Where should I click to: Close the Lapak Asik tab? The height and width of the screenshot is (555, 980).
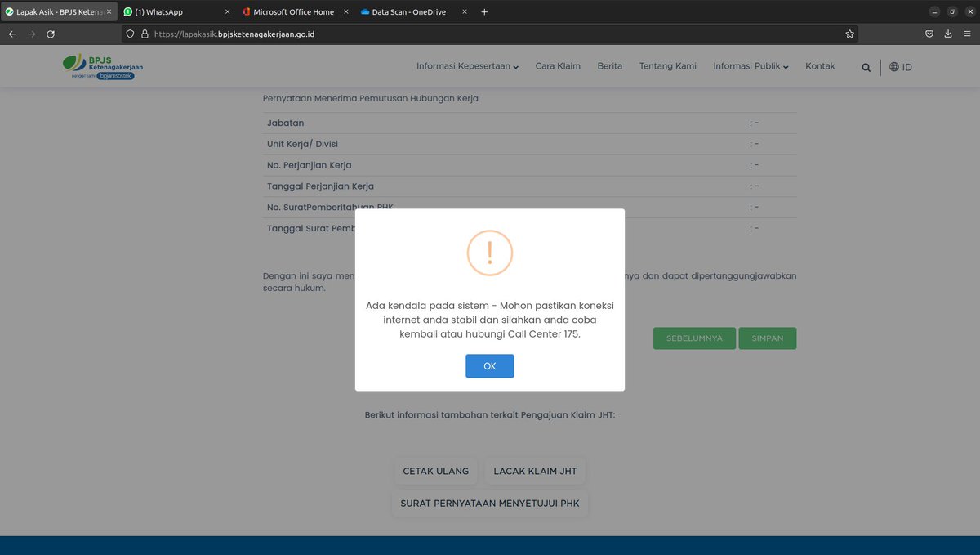tap(109, 12)
